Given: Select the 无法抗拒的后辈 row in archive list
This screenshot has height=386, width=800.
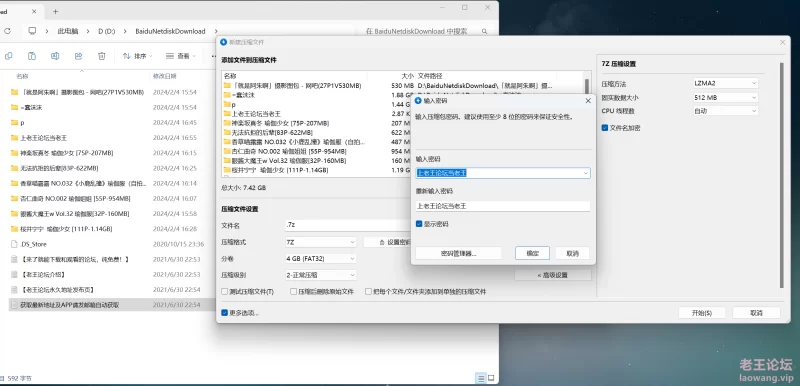Looking at the screenshot, I should click(x=317, y=133).
